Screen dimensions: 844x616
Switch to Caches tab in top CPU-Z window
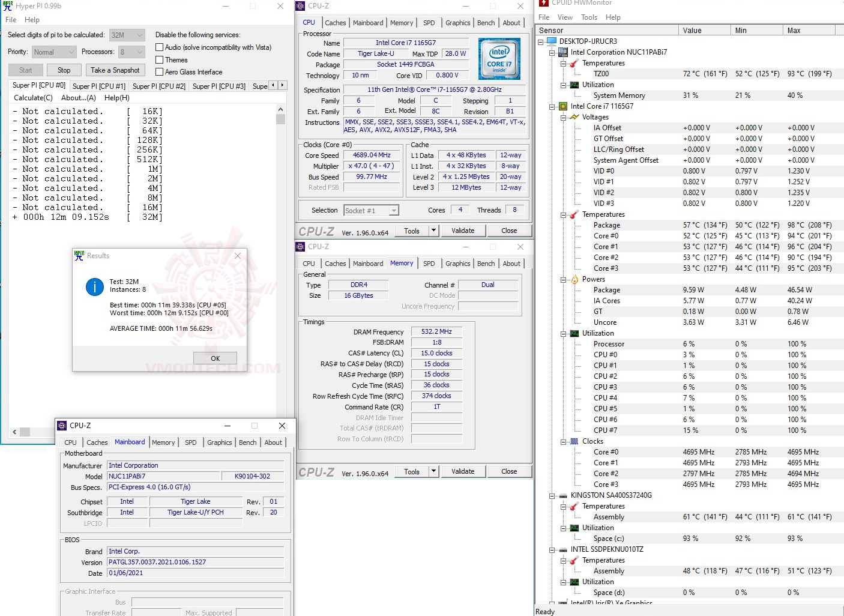(336, 23)
